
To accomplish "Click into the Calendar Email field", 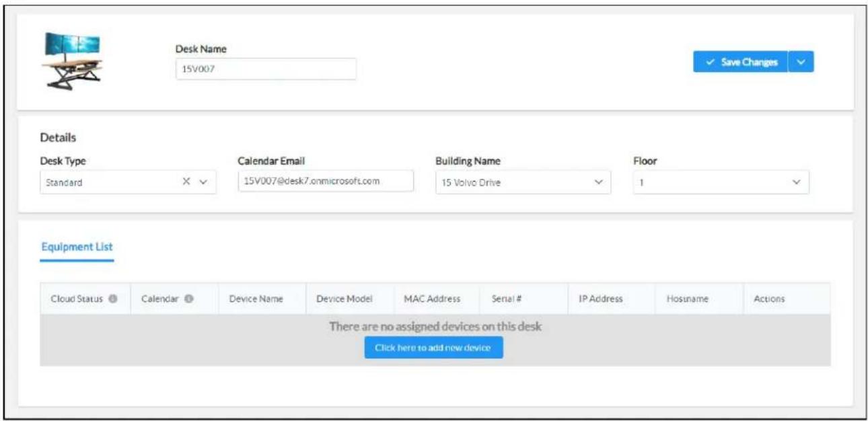I will tap(325, 180).
